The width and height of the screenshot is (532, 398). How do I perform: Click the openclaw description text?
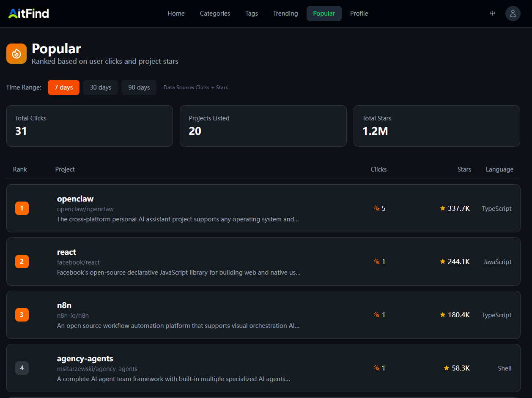coord(178,219)
